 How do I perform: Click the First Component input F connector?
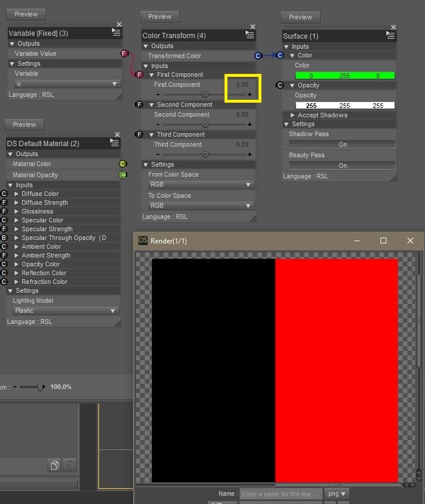[x=139, y=75]
